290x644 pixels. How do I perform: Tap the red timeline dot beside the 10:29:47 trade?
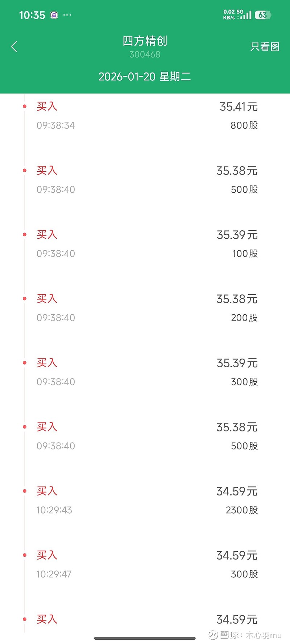(x=25, y=555)
